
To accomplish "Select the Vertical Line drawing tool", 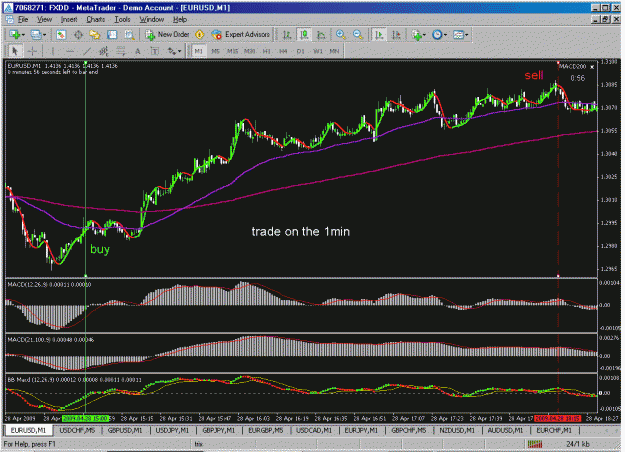I will click(53, 51).
